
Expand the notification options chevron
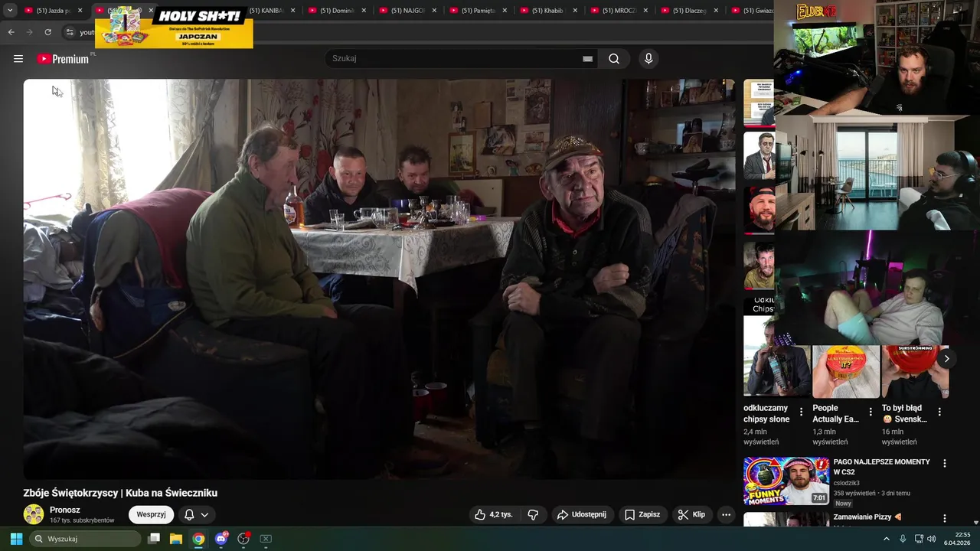pyautogui.click(x=204, y=515)
